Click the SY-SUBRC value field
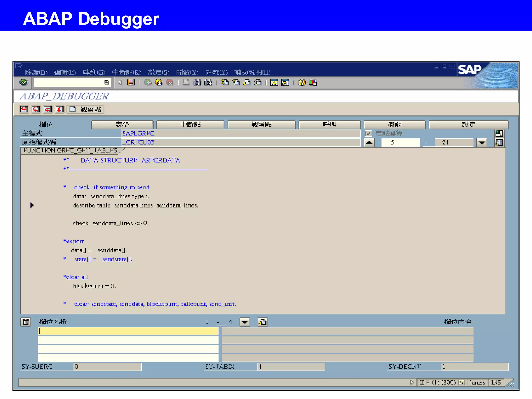 (x=108, y=367)
